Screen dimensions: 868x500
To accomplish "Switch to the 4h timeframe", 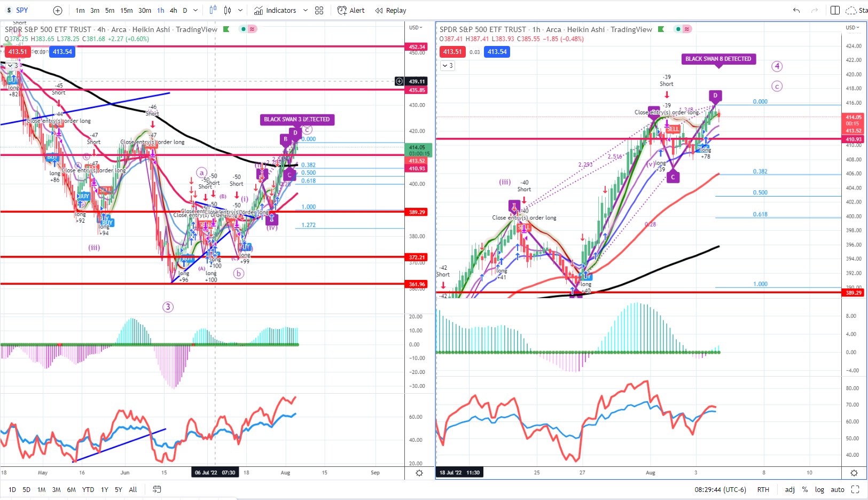I will [x=174, y=11].
